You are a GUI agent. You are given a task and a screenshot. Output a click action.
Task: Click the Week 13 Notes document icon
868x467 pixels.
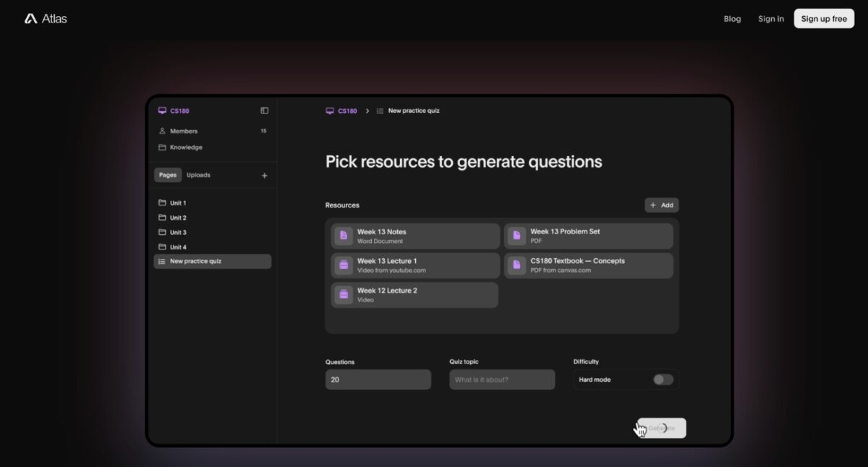(344, 236)
